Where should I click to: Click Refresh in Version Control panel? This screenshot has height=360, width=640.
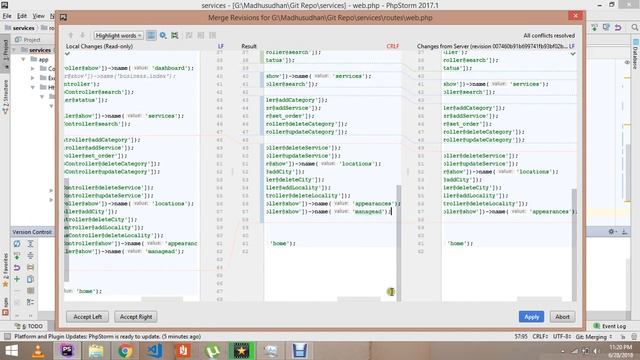click(17, 244)
